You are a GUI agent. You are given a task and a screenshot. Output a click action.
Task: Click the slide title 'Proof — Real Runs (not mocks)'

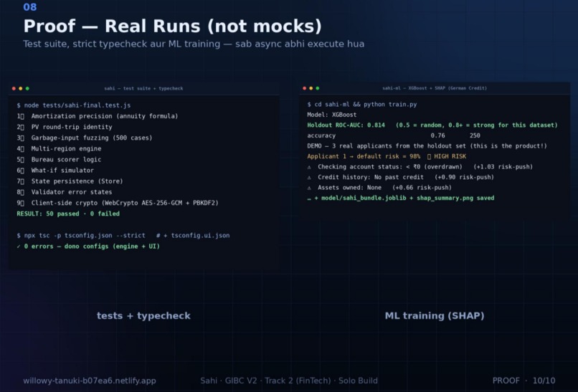click(173, 27)
